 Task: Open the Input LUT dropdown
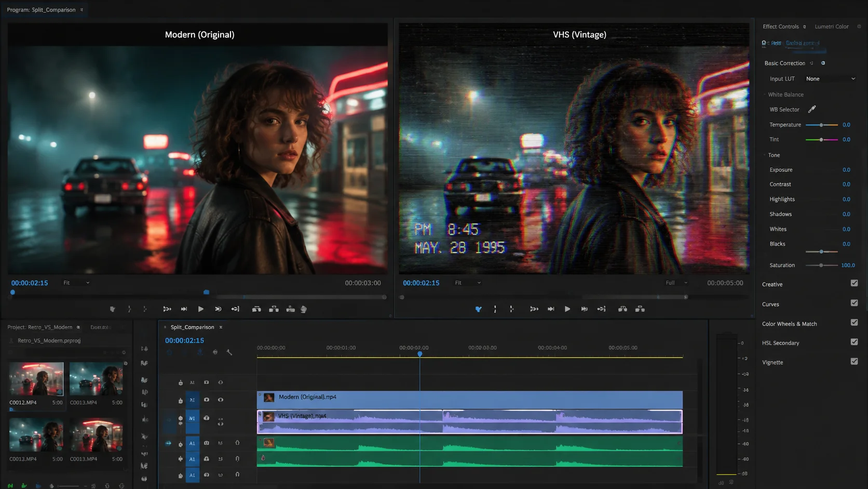tap(830, 79)
